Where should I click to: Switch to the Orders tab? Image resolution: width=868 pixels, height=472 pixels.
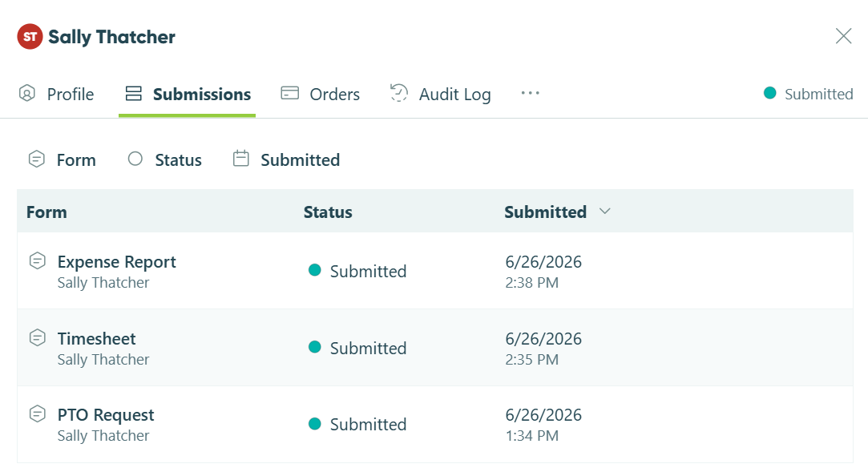click(320, 94)
